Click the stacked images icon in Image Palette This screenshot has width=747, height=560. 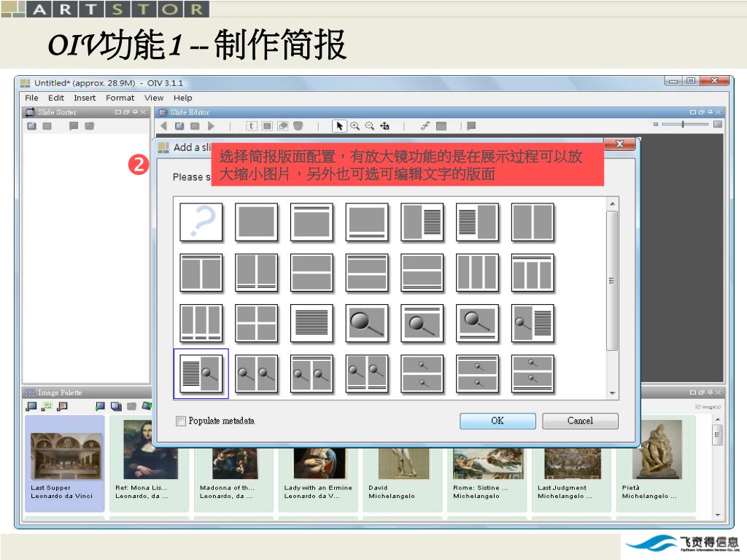[x=116, y=406]
